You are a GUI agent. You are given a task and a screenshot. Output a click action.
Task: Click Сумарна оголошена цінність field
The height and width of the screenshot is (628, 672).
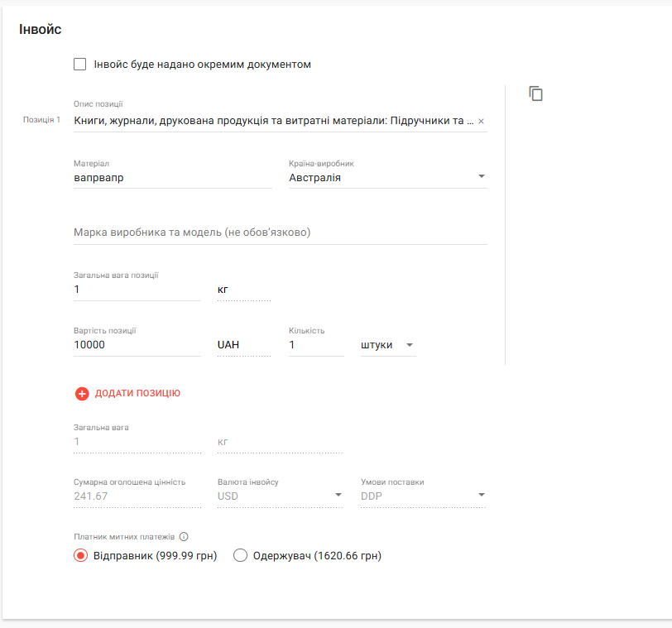click(137, 496)
